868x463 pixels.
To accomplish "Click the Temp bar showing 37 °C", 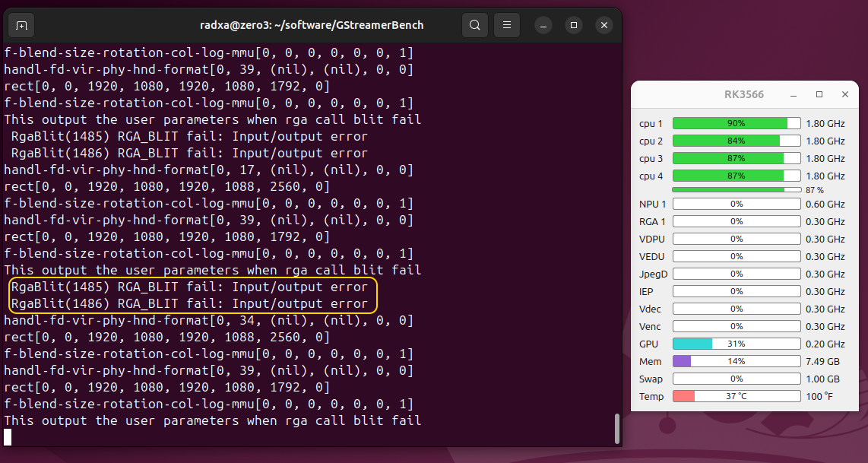I will tap(737, 397).
